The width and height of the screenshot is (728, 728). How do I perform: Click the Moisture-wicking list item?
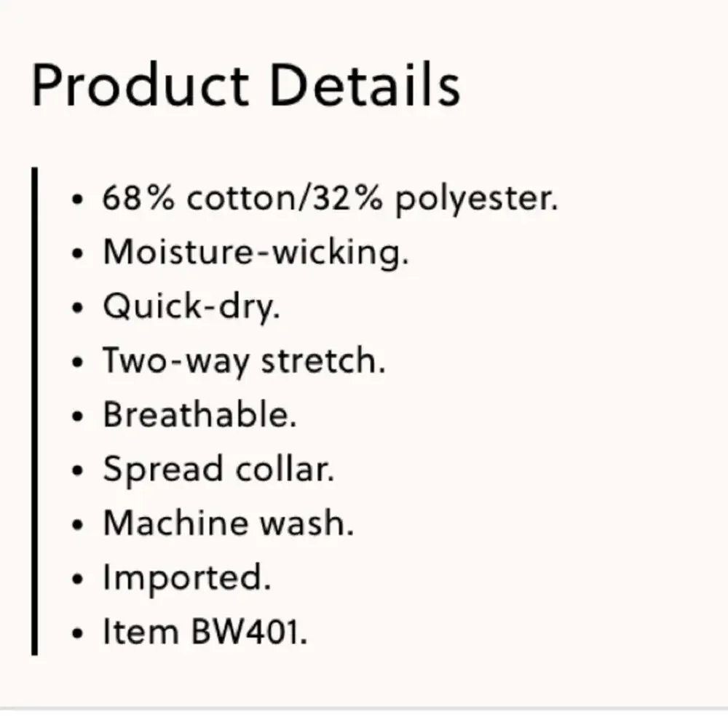tap(256, 253)
